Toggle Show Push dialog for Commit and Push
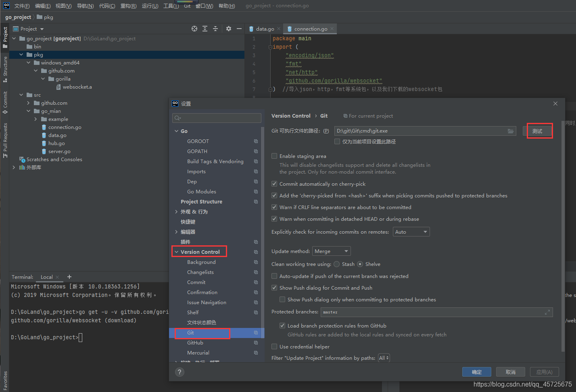 click(x=274, y=288)
